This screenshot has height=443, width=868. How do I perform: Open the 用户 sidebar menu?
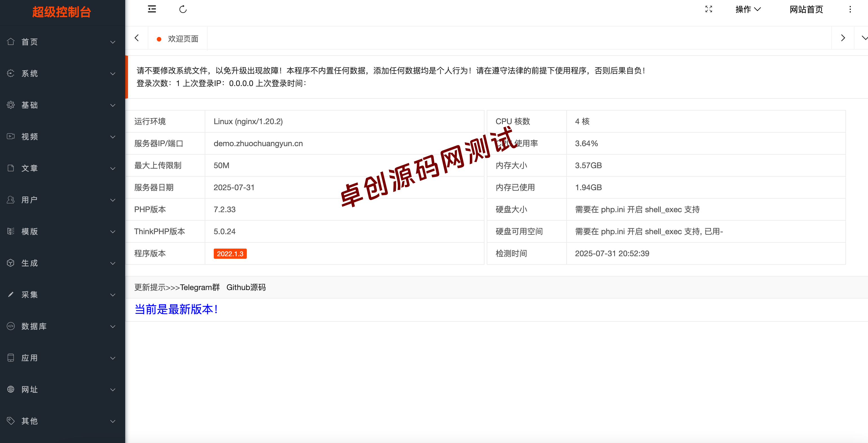[62, 200]
